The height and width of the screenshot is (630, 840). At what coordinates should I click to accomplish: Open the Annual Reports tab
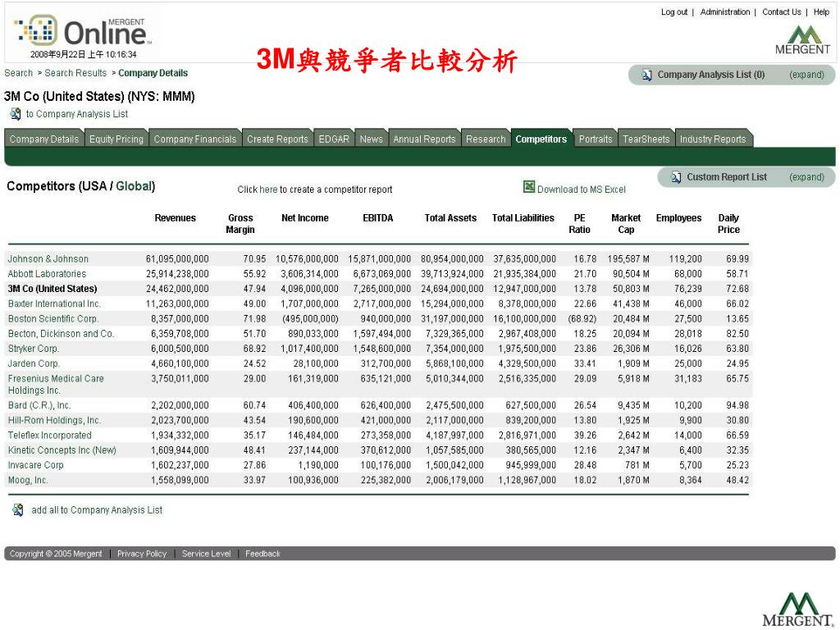point(424,139)
